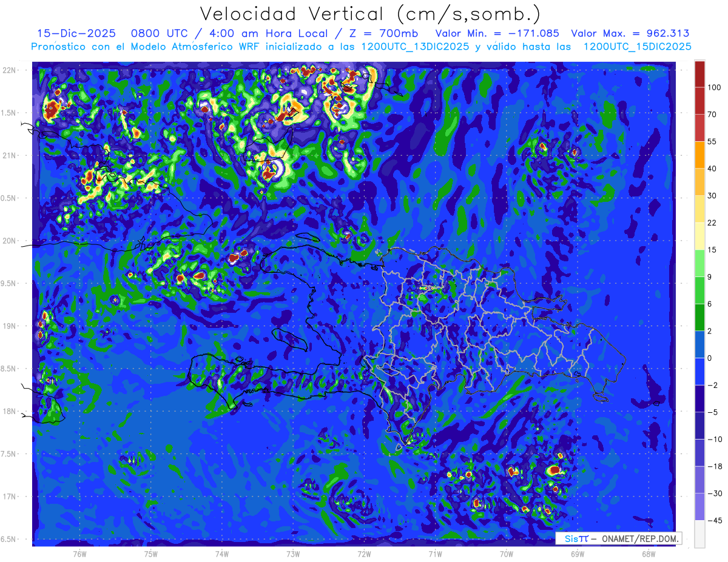Image resolution: width=728 pixels, height=562 pixels.
Task: Click the '71W' longitude label
Action: (x=435, y=554)
